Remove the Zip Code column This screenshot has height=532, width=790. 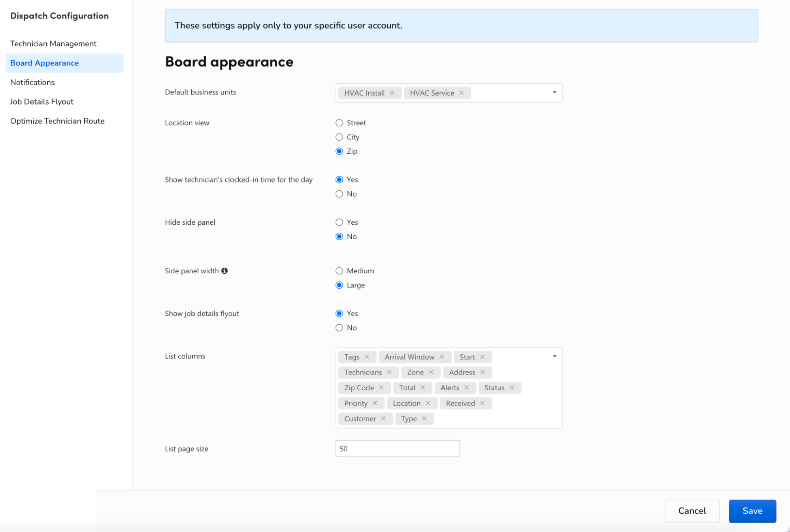pyautogui.click(x=381, y=387)
